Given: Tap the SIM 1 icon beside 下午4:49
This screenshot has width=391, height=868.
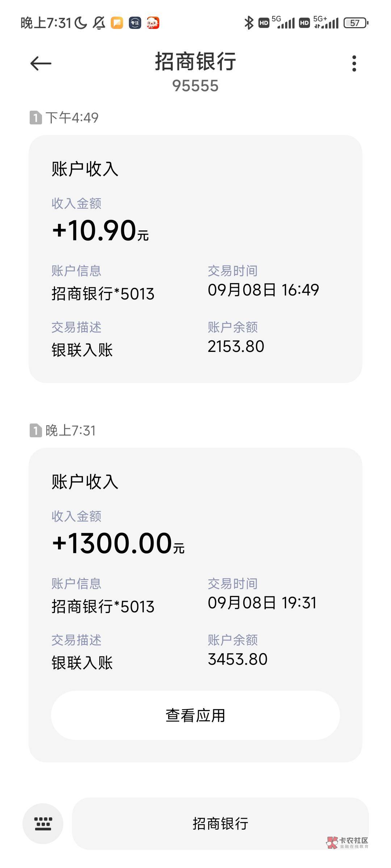Looking at the screenshot, I should [x=35, y=118].
